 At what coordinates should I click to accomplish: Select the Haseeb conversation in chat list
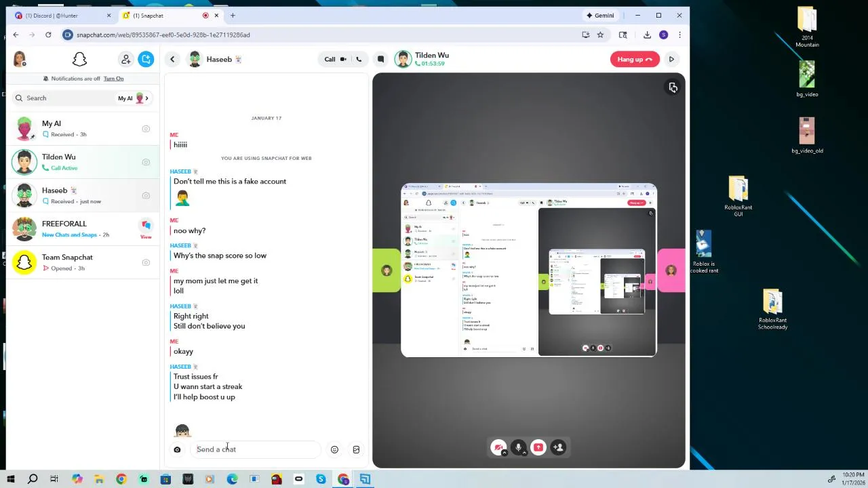click(x=83, y=195)
